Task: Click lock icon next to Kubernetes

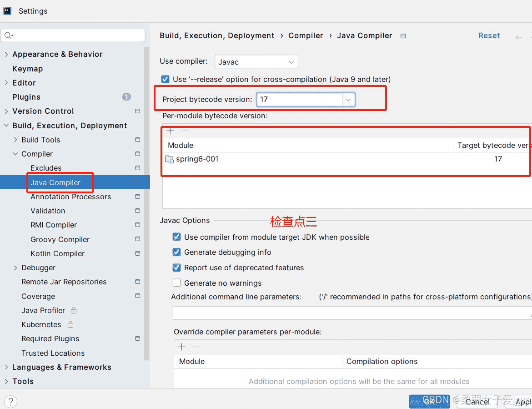Action: point(70,324)
